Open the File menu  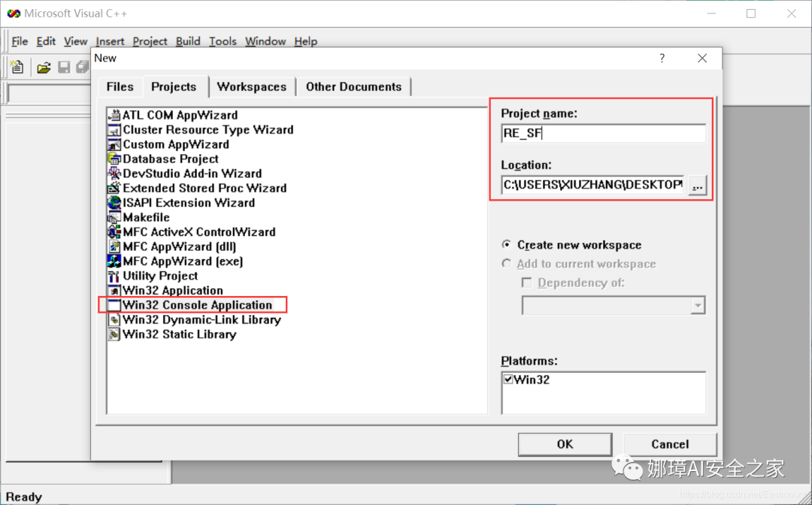[20, 41]
